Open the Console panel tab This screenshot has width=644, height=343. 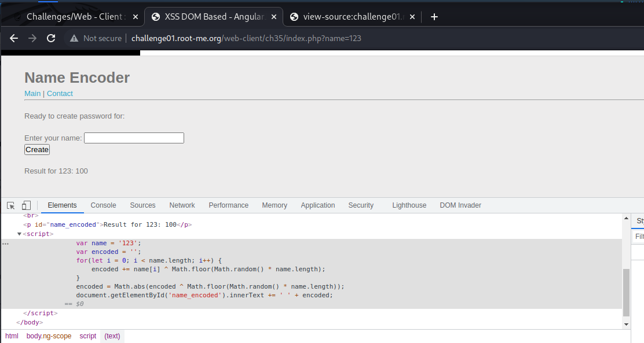(103, 205)
